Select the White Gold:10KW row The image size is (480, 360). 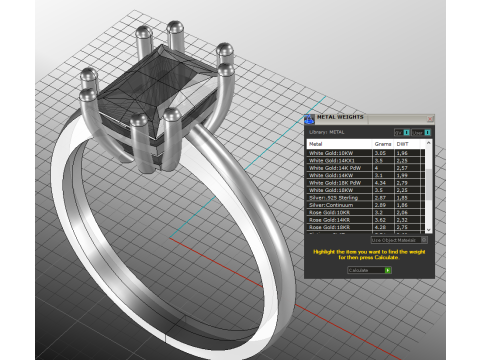(x=366, y=153)
